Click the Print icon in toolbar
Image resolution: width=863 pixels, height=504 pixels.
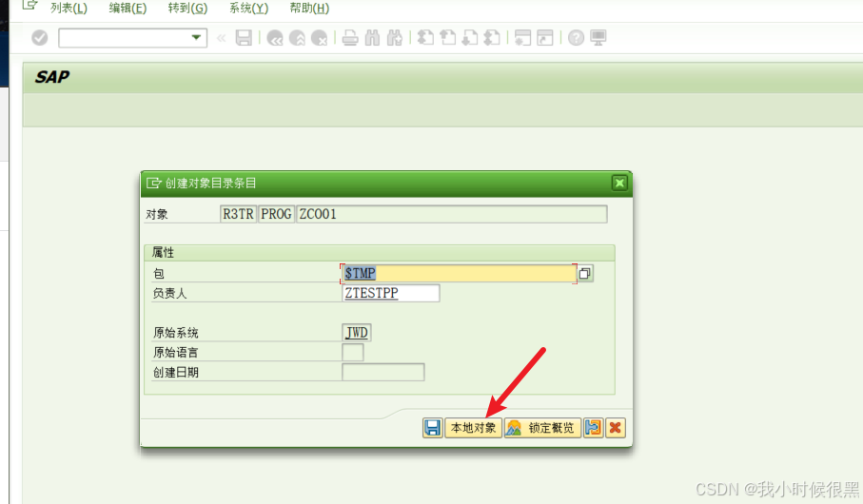click(350, 38)
